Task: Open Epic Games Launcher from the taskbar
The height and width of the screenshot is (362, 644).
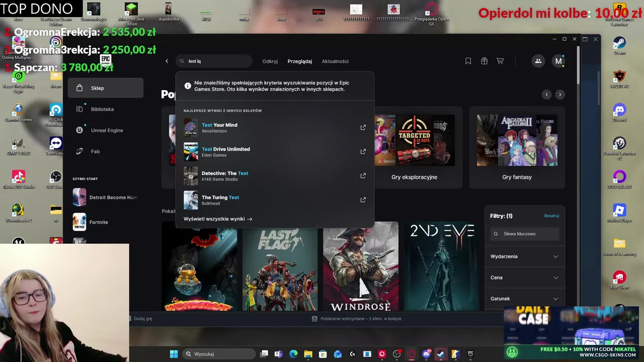Action: point(470,354)
